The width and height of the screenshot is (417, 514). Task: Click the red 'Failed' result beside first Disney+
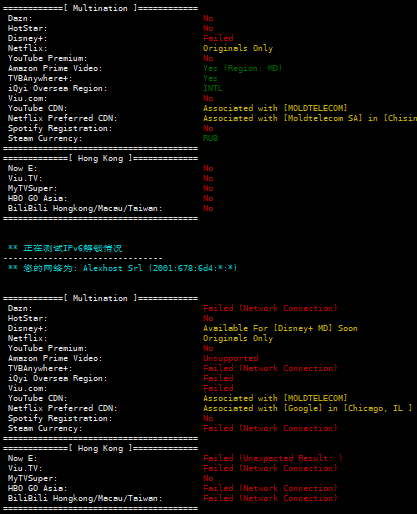tap(218, 38)
